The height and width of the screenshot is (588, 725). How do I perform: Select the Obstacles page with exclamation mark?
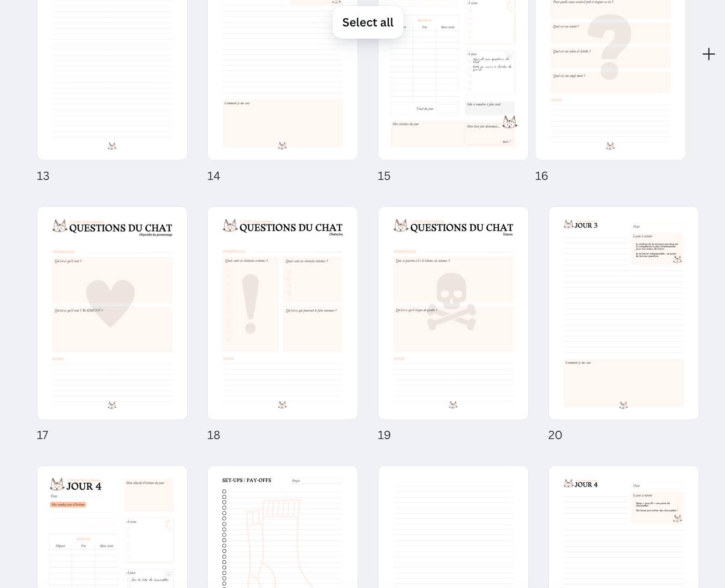(282, 313)
